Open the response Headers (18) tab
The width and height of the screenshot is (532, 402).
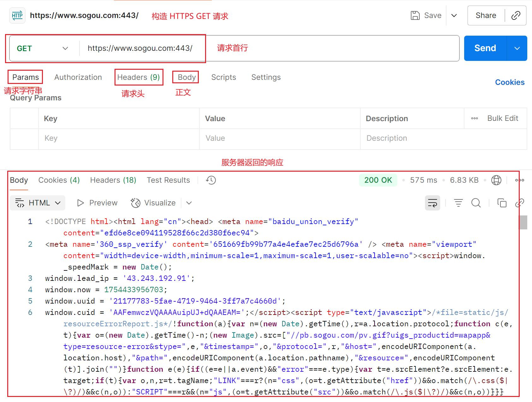pos(113,180)
